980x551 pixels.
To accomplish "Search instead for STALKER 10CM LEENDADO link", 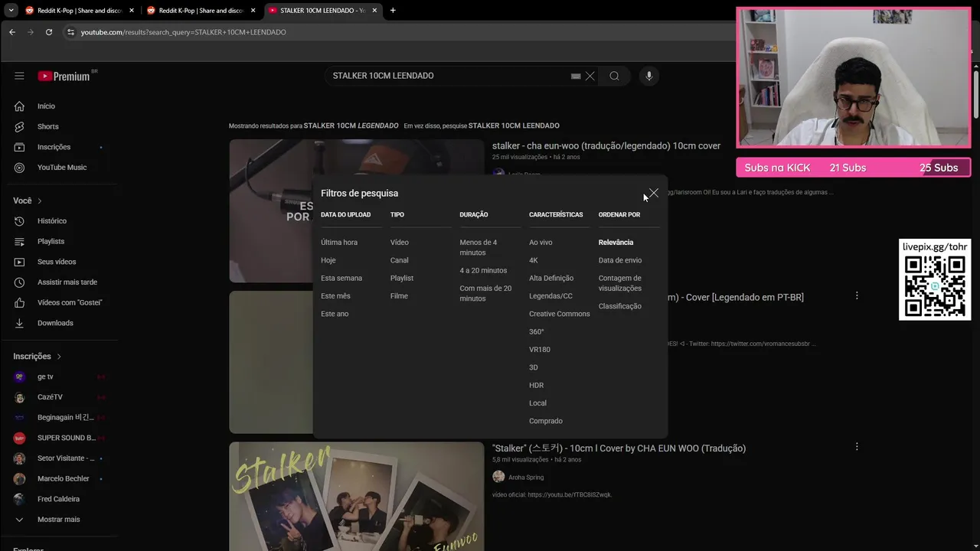I will [x=514, y=126].
